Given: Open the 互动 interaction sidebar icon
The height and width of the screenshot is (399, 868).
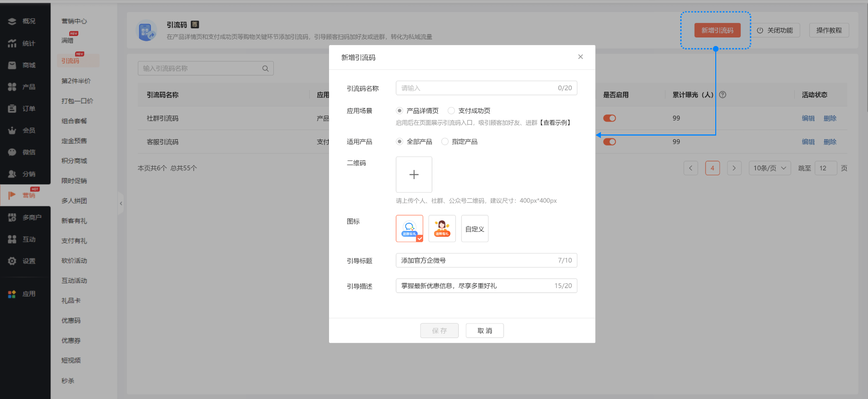Looking at the screenshot, I should point(12,239).
